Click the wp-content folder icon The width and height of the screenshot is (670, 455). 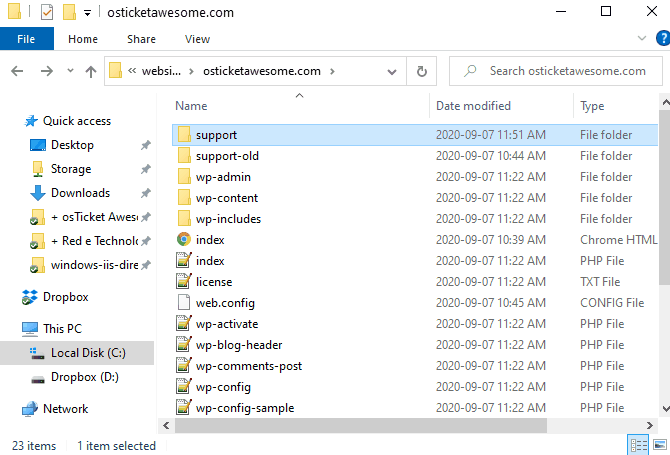coord(184,197)
